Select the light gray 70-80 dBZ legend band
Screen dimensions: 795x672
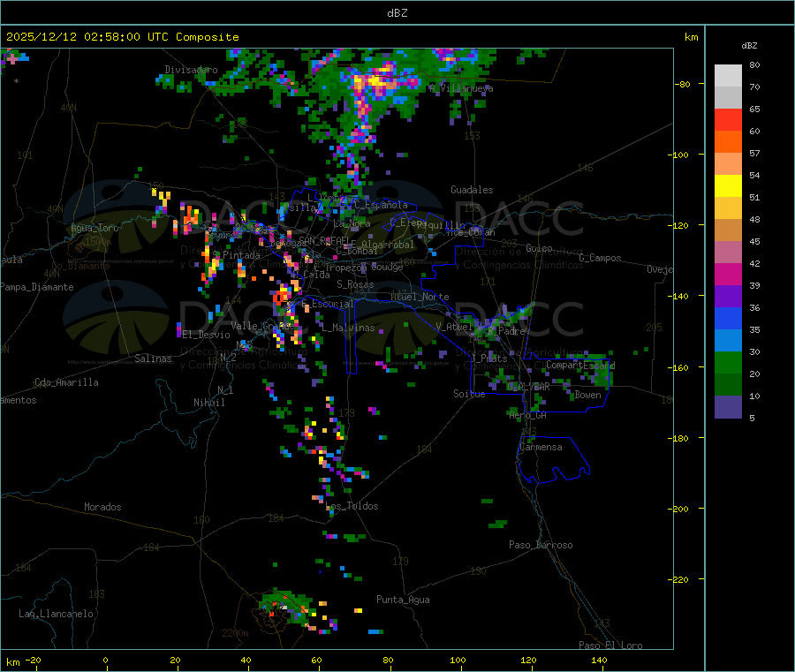pyautogui.click(x=728, y=76)
